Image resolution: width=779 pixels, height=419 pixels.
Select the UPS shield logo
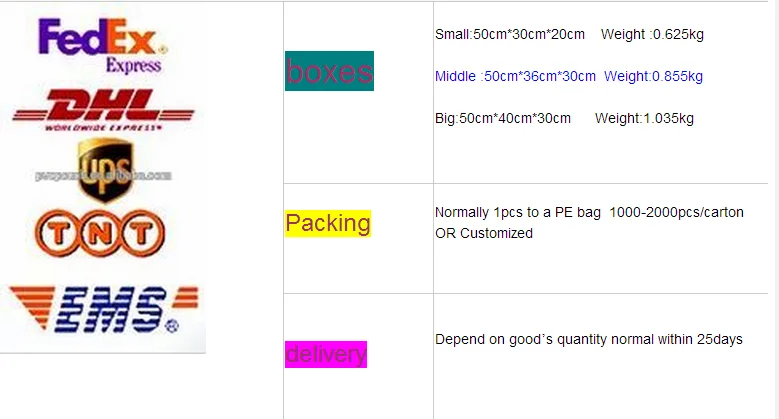tap(103, 169)
